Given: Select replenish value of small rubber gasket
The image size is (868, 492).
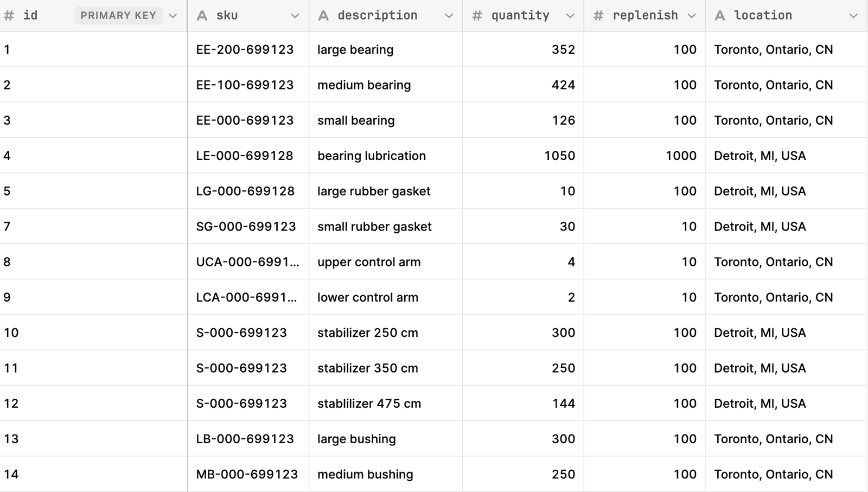Looking at the screenshot, I should [x=644, y=226].
